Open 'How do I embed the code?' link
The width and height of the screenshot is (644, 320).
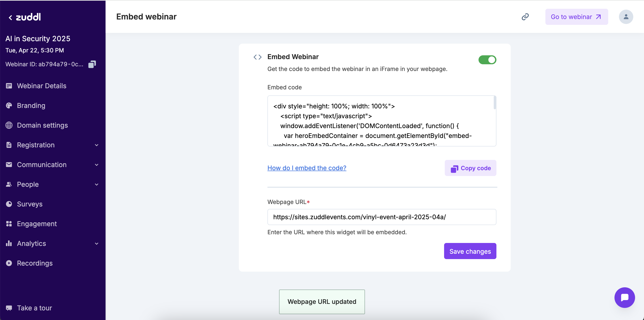coord(307,168)
